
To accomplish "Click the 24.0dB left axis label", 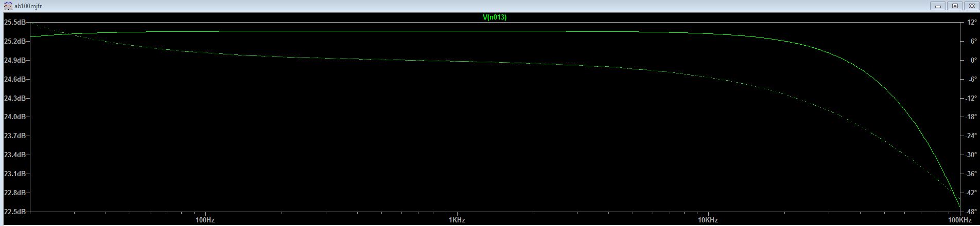I will pyautogui.click(x=14, y=117).
